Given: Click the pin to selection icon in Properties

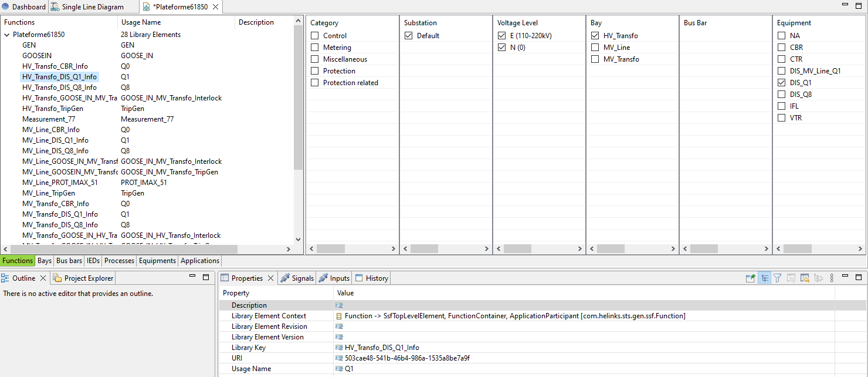Looking at the screenshot, I should point(750,278).
